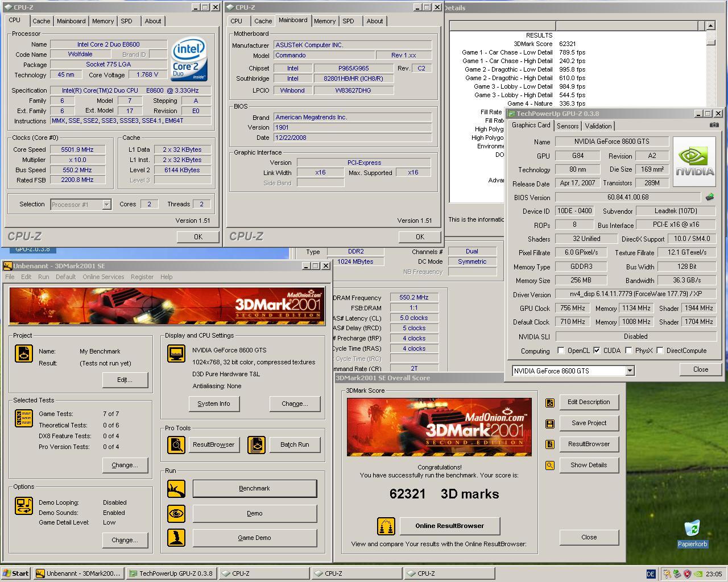Click the Game Demo button

(254, 538)
